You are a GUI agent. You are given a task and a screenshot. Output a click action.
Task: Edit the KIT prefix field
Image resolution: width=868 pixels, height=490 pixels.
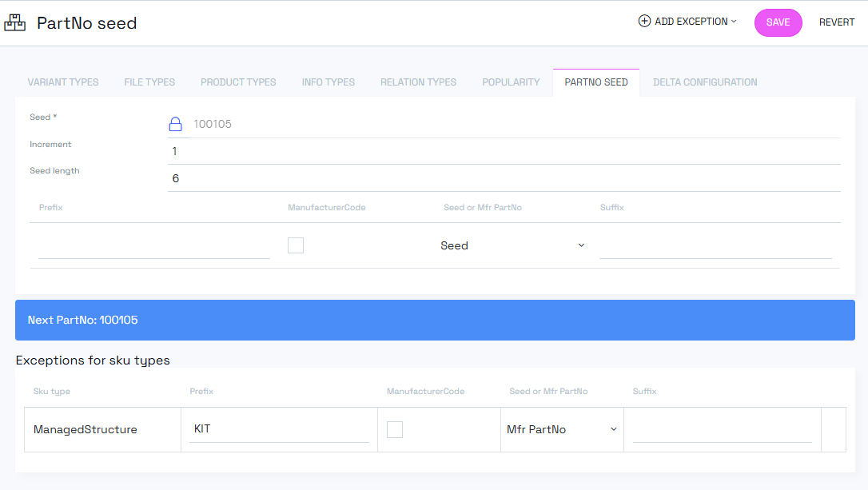click(279, 429)
